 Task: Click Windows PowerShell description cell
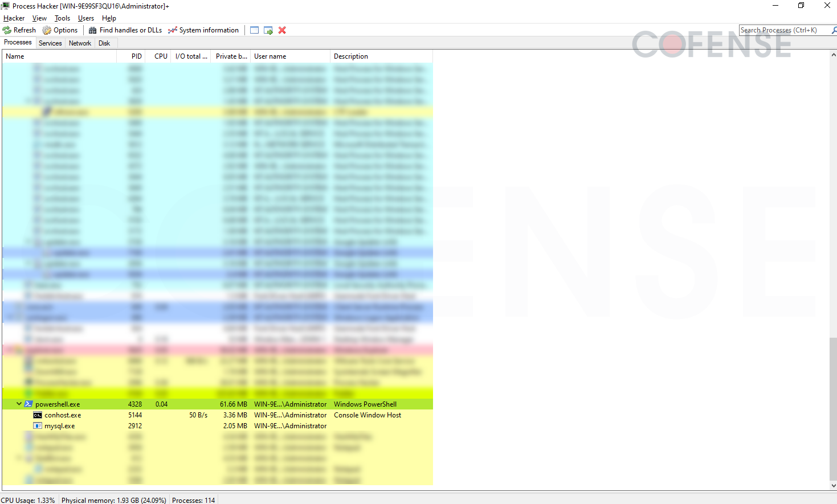pyautogui.click(x=365, y=404)
